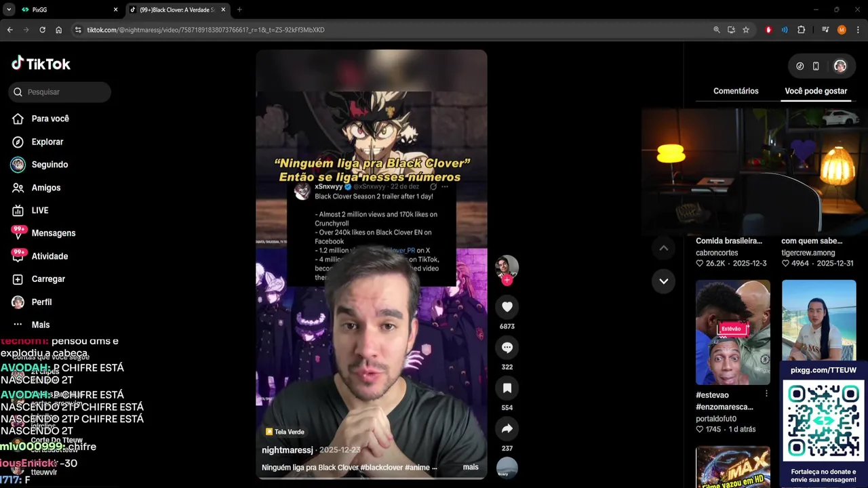Open a new browser tab
868x488 pixels.
click(x=239, y=9)
